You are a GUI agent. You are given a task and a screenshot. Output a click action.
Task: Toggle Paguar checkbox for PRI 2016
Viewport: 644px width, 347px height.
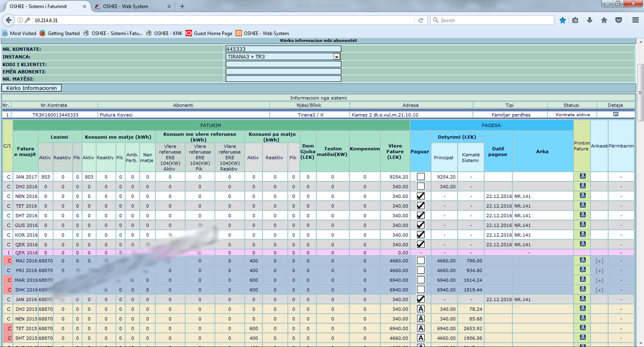(x=421, y=270)
